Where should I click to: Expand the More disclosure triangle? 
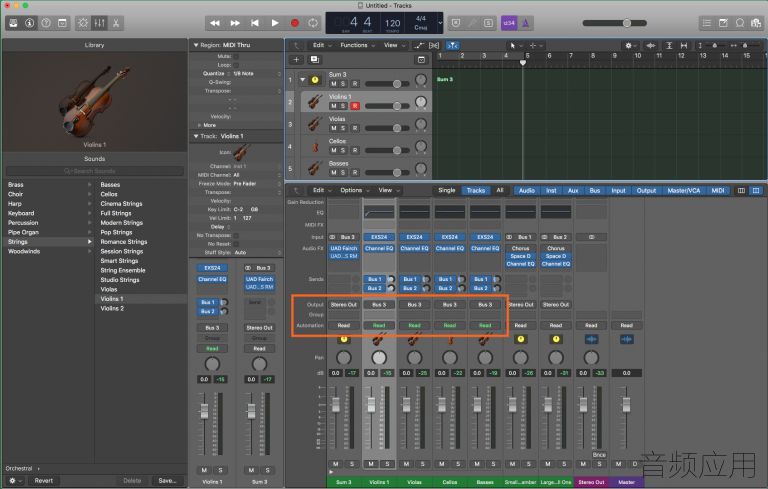pos(199,125)
